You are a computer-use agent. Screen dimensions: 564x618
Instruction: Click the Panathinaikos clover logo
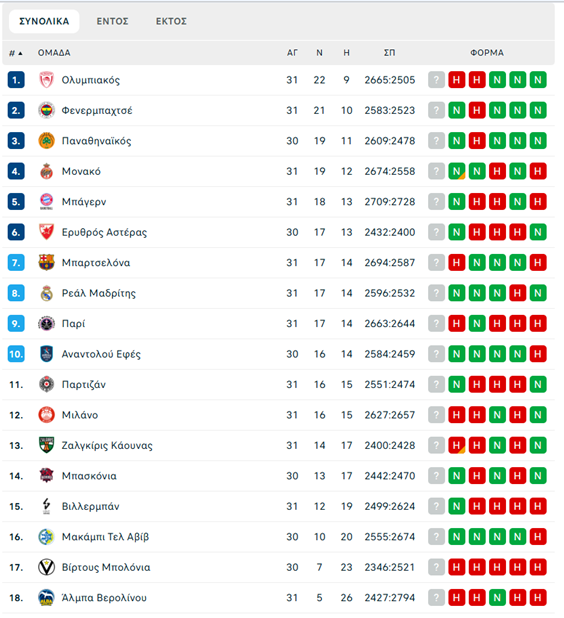click(x=46, y=141)
